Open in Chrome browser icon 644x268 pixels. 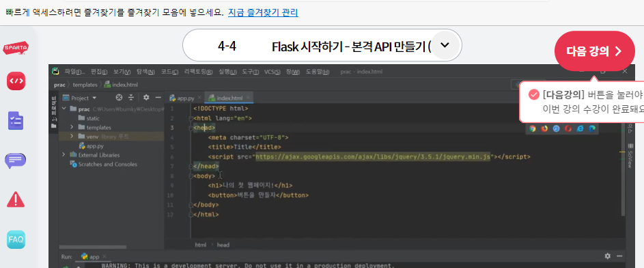click(532, 129)
